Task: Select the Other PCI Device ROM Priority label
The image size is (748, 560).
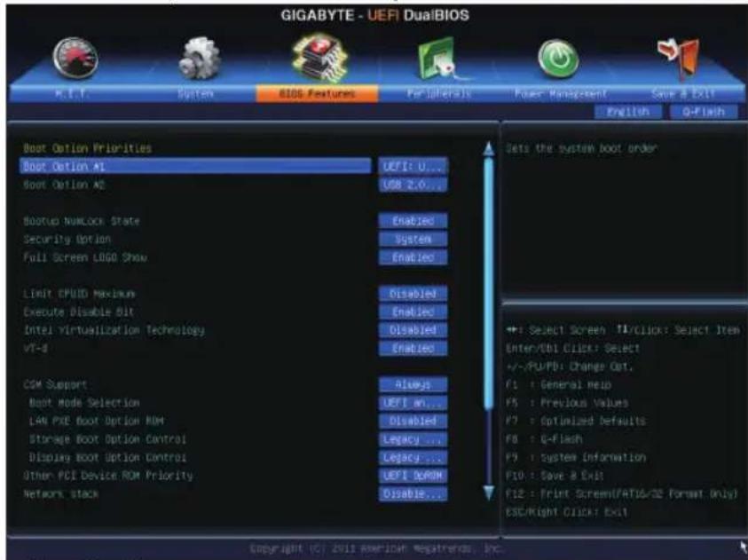Action: 108,476
